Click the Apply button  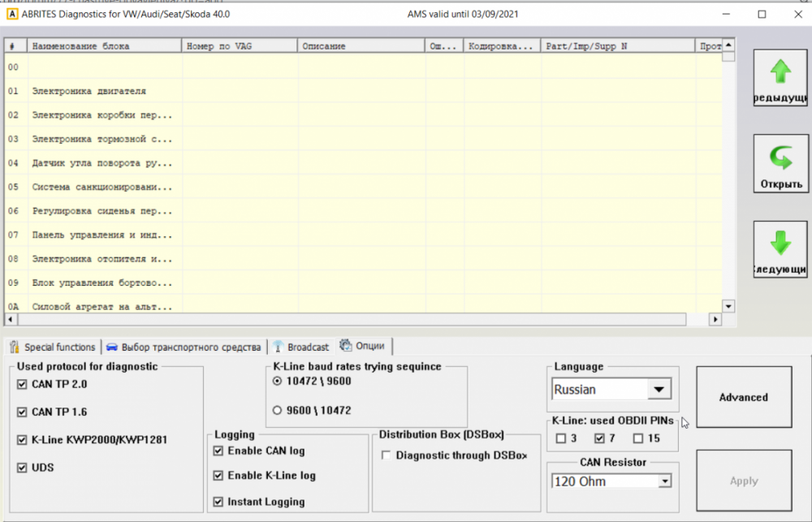[x=744, y=481]
